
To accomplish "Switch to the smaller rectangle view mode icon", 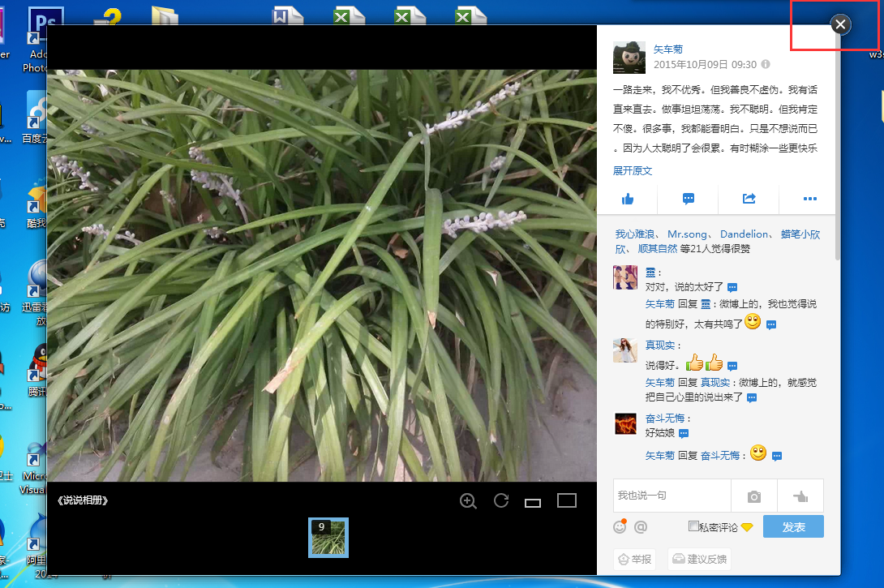I will [533, 502].
